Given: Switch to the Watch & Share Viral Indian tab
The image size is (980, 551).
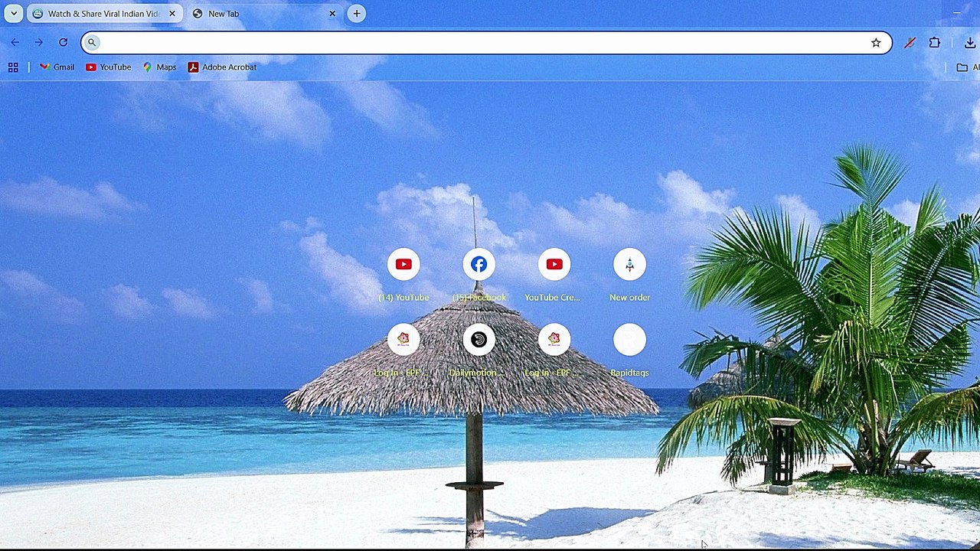Looking at the screenshot, I should point(104,14).
